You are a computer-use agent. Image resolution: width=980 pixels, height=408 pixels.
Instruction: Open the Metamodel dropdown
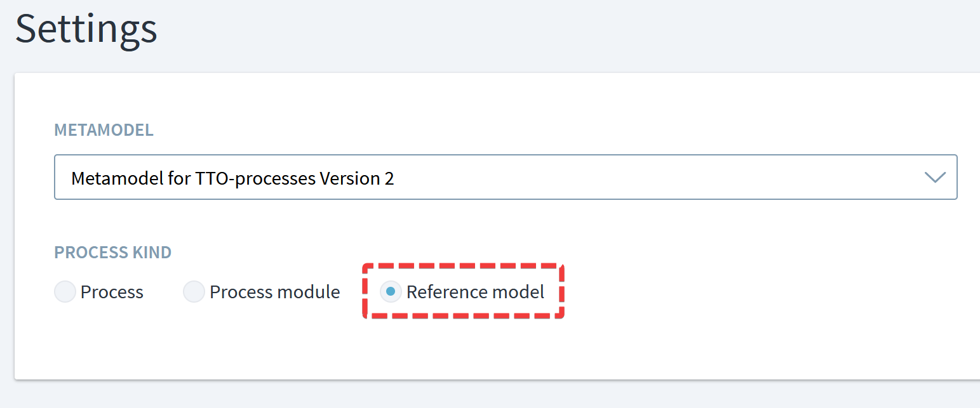tap(505, 178)
